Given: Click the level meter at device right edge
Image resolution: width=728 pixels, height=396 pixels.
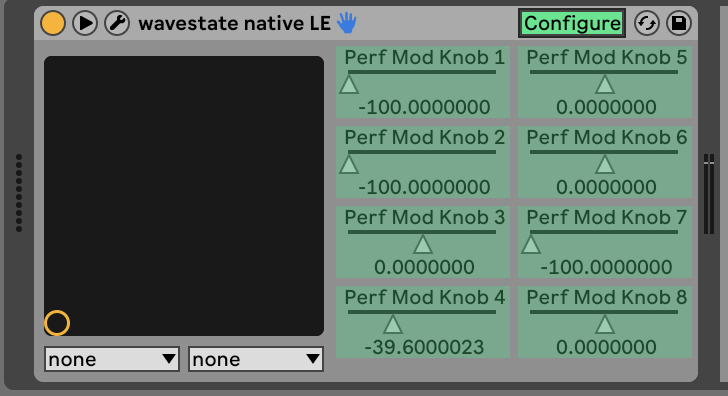Looking at the screenshot, I should (708, 194).
